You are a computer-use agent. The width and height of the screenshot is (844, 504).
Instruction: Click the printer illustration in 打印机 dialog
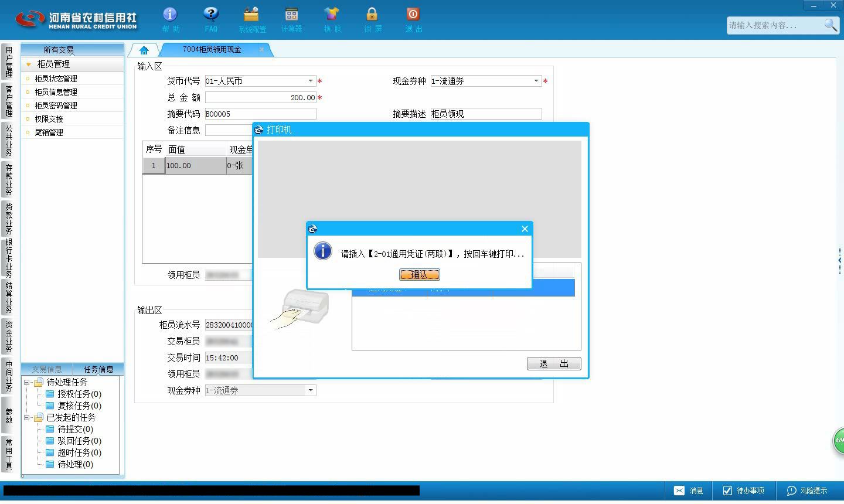(x=300, y=309)
